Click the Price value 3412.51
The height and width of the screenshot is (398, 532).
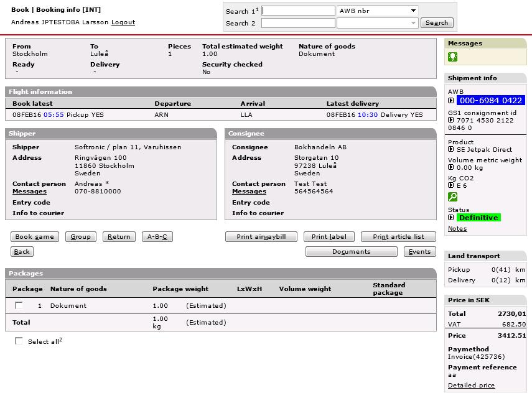(x=511, y=335)
